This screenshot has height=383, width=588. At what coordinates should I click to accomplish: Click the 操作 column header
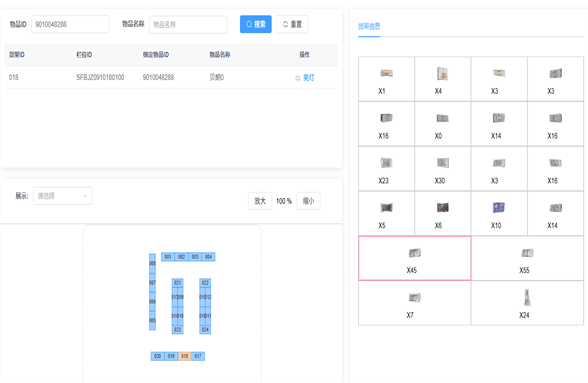pyautogui.click(x=304, y=55)
